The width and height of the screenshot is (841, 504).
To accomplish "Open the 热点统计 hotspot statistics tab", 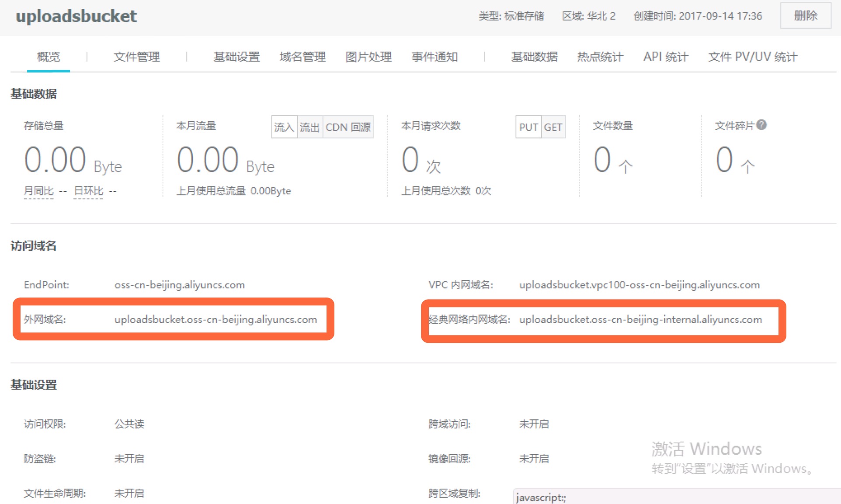I will coord(600,57).
